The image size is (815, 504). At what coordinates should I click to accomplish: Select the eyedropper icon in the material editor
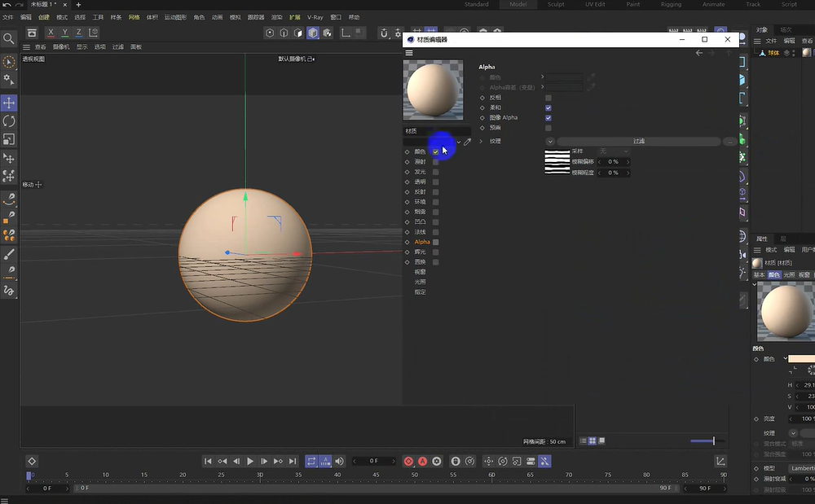pyautogui.click(x=467, y=143)
